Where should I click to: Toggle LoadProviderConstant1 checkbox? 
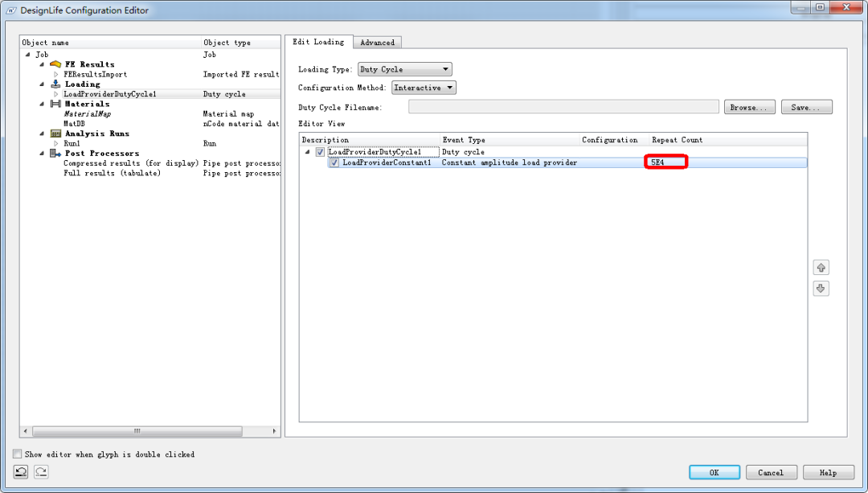(334, 162)
